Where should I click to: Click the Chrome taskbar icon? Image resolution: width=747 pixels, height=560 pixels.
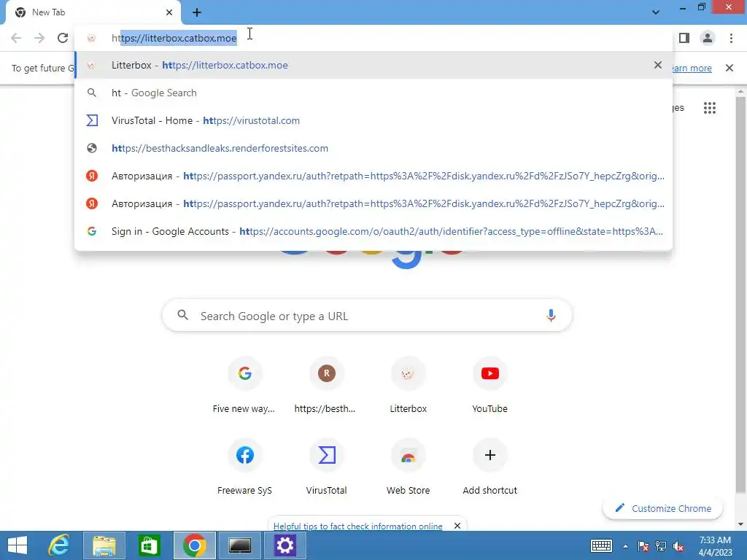[194, 545]
